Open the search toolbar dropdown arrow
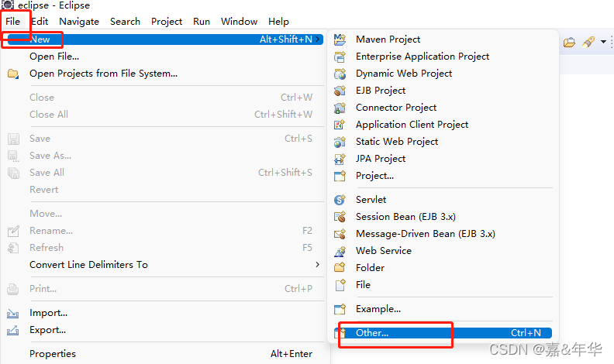This screenshot has width=614, height=364. [604, 42]
